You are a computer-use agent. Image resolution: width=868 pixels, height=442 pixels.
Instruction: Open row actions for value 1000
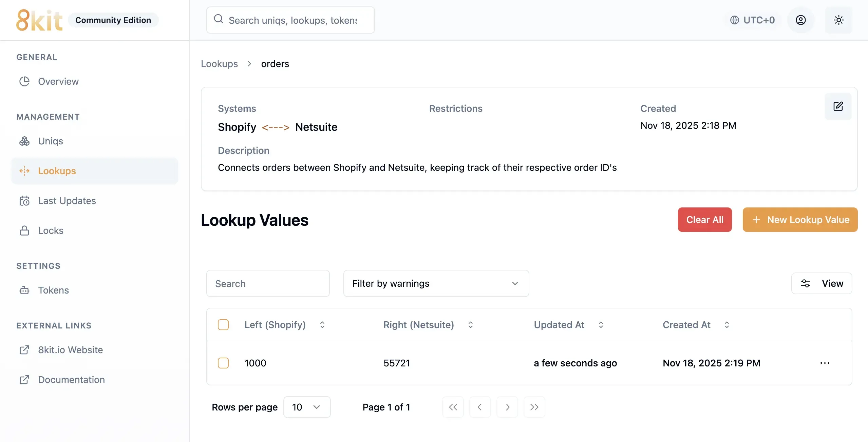pyautogui.click(x=825, y=363)
